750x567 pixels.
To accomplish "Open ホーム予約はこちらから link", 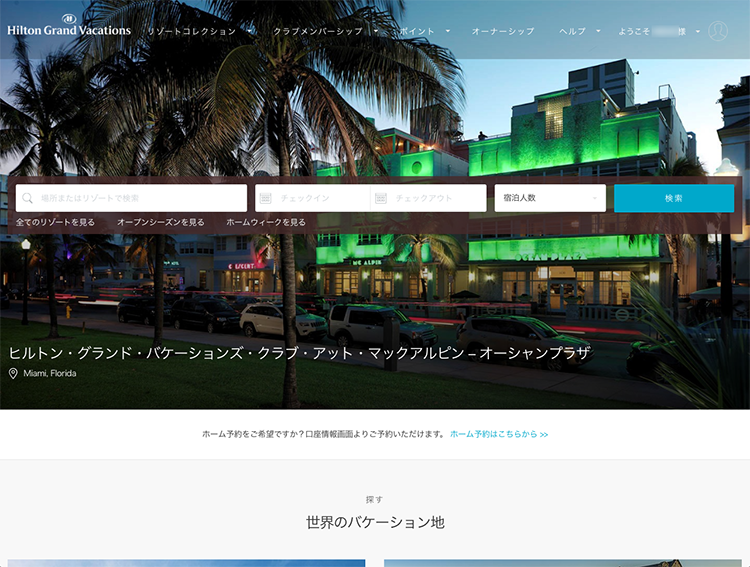I will (x=499, y=434).
